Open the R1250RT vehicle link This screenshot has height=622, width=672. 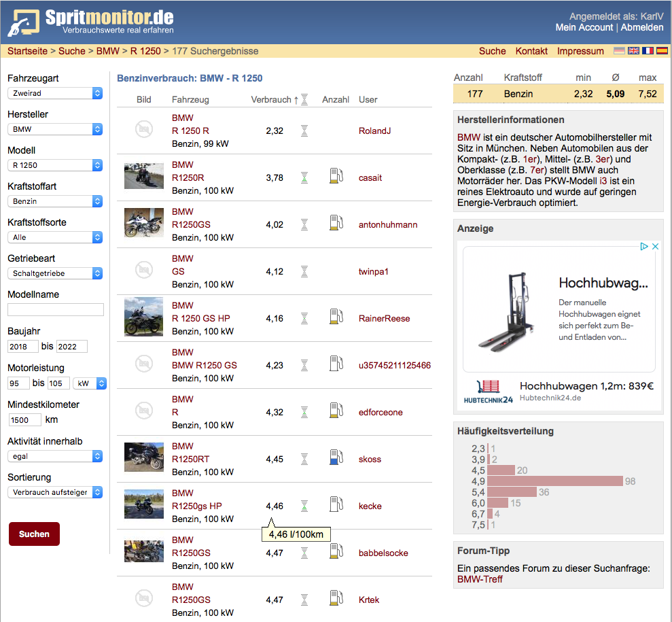click(190, 459)
